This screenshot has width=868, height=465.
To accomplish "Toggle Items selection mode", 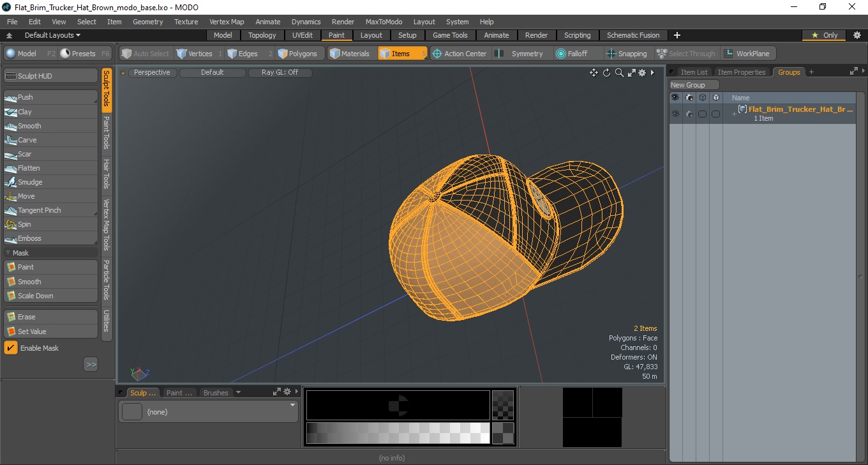I will [402, 54].
